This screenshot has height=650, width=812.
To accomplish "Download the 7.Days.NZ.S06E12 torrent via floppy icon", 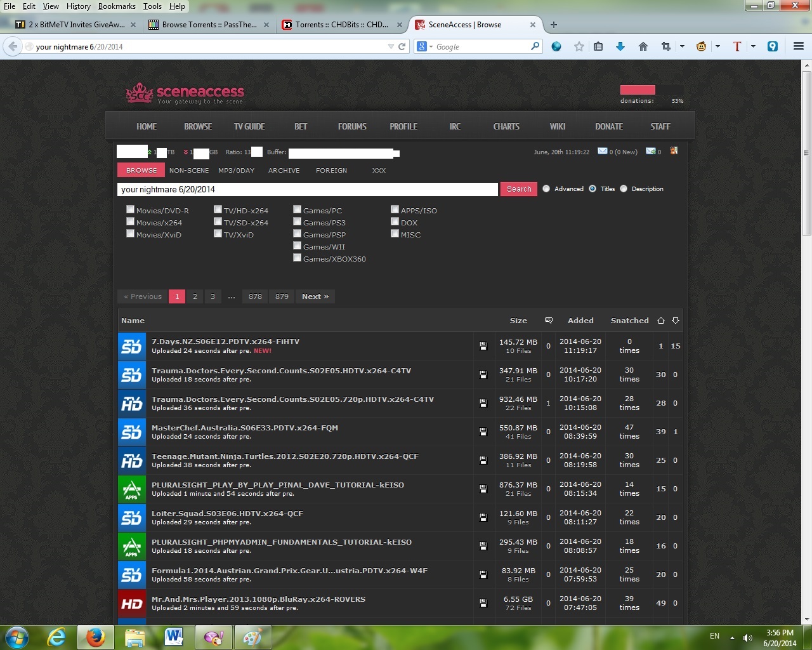I will (x=483, y=346).
